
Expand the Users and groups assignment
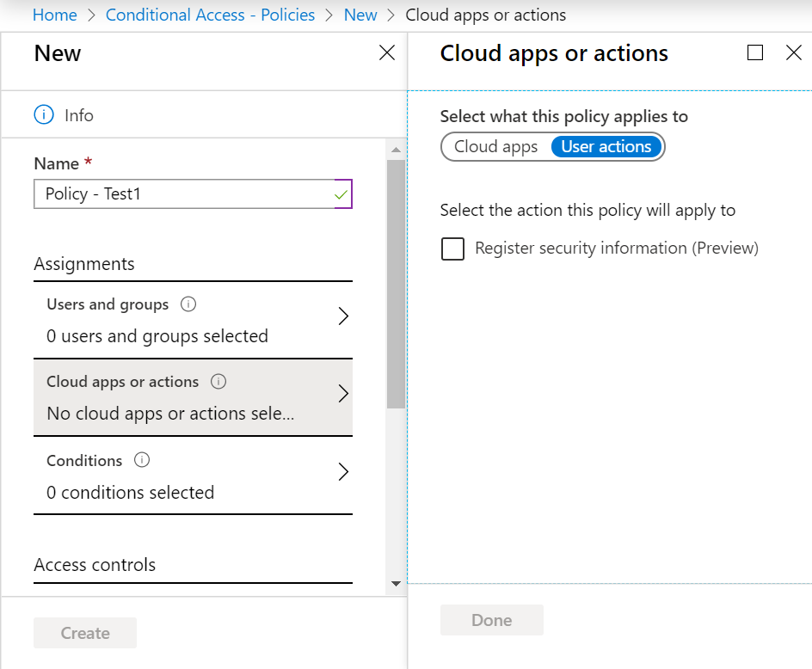(x=193, y=320)
